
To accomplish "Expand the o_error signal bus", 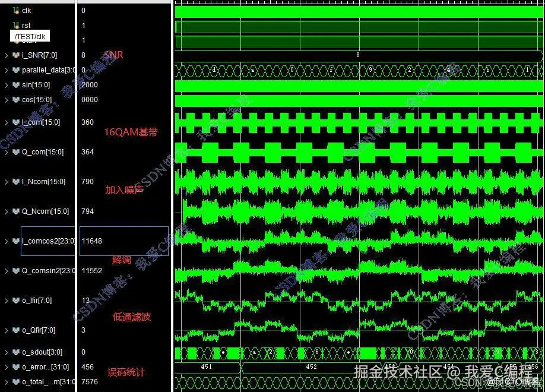I will pos(7,367).
